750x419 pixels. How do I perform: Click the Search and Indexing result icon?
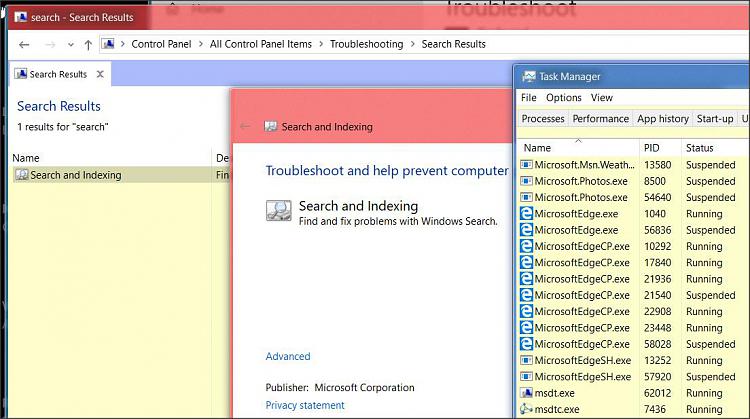point(22,175)
